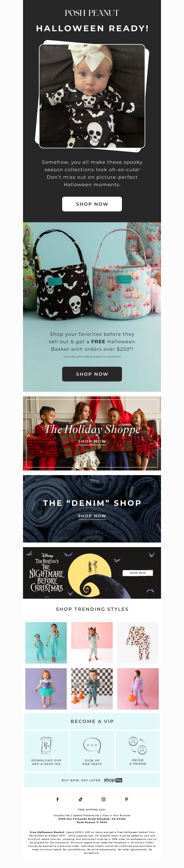
Task: Click the black Shop Now button under basket offer
Action: [x=92, y=374]
